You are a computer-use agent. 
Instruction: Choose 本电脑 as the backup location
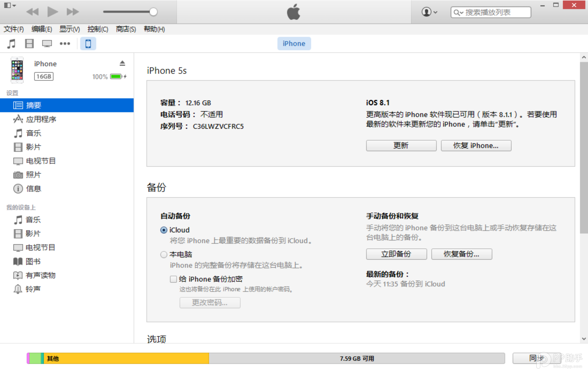point(164,254)
